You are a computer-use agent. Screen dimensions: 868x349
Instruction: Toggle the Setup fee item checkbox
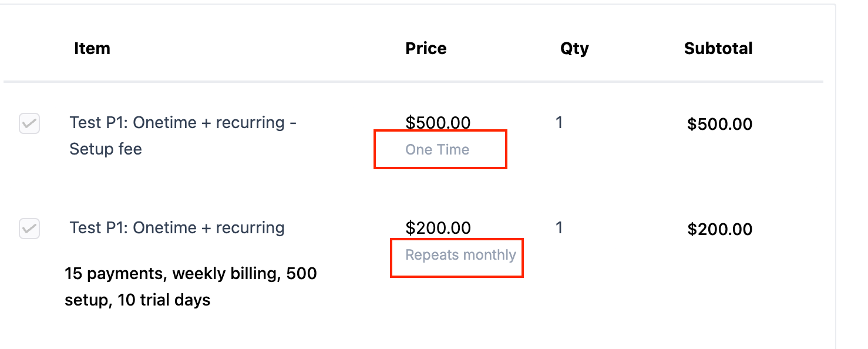[29, 124]
